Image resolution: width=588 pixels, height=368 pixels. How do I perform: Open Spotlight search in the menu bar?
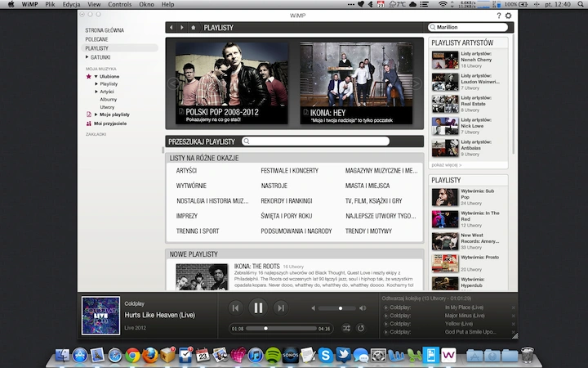(x=581, y=5)
